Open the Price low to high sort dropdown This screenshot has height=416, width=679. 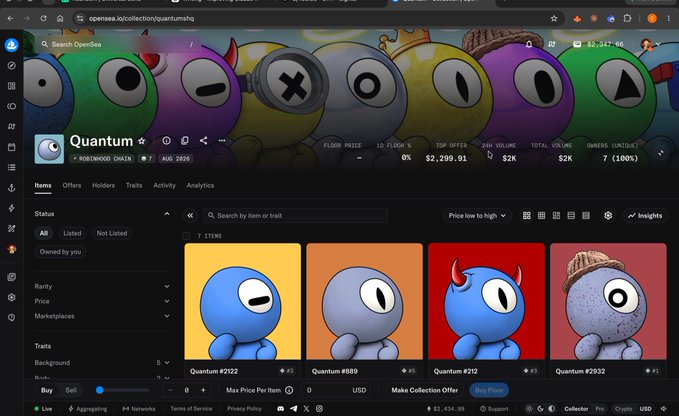click(x=477, y=216)
